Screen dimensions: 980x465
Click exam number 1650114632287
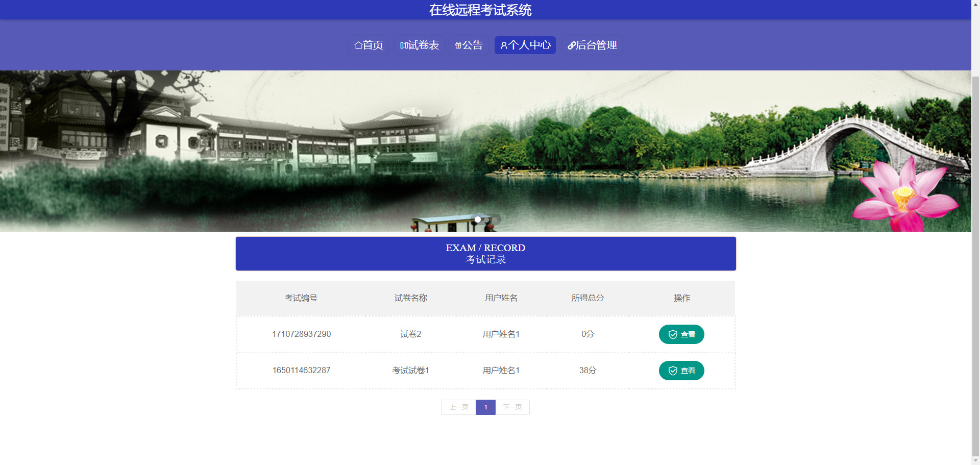coord(302,370)
